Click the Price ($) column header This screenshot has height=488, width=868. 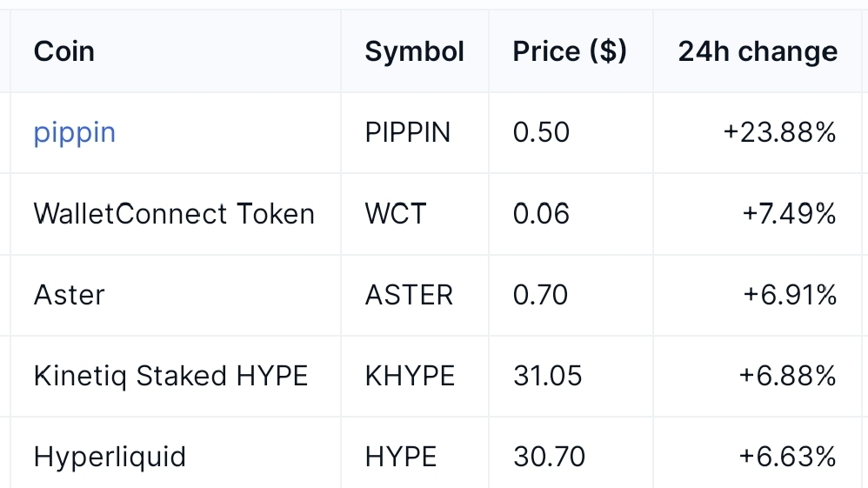coord(570,51)
